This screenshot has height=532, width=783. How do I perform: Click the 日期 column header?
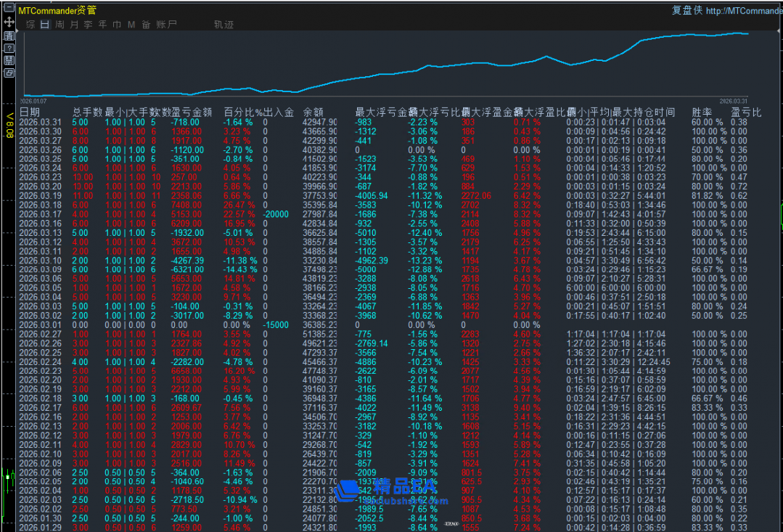30,112
